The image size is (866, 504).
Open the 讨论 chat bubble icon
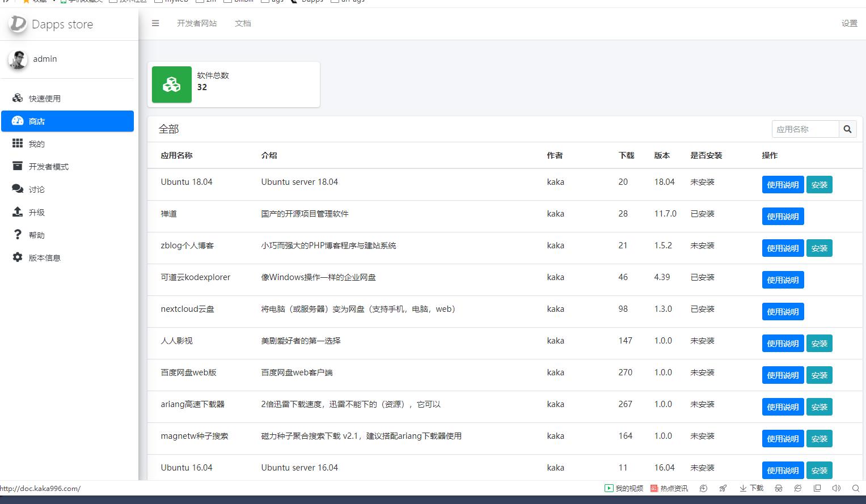tap(17, 188)
